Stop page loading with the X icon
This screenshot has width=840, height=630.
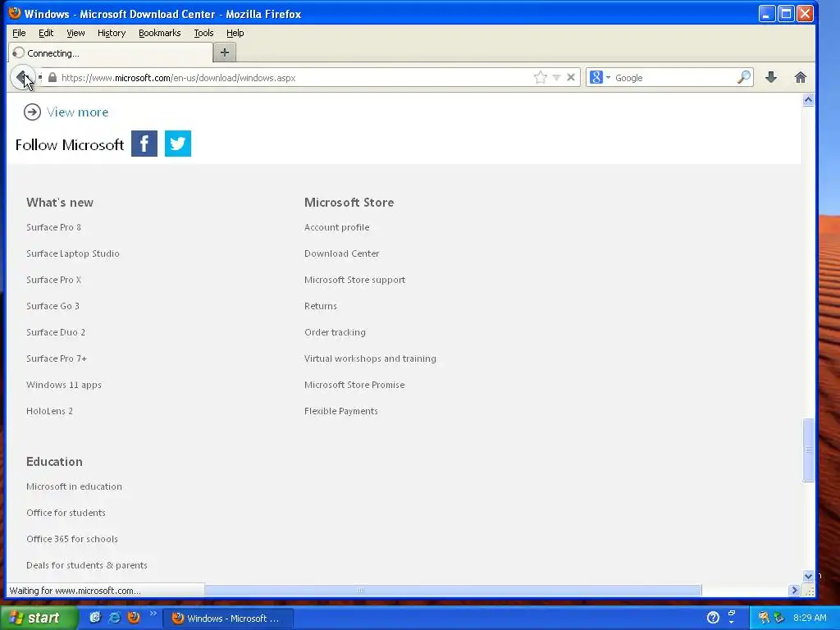pos(571,78)
